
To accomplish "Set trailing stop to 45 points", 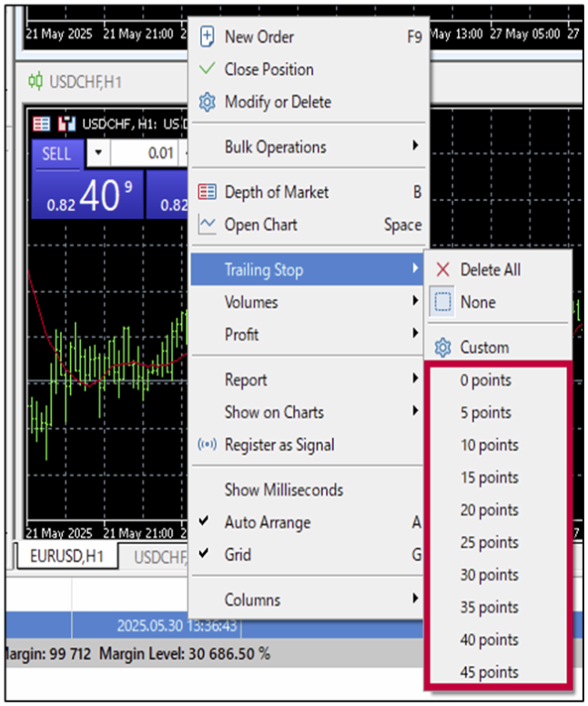I will 489,672.
